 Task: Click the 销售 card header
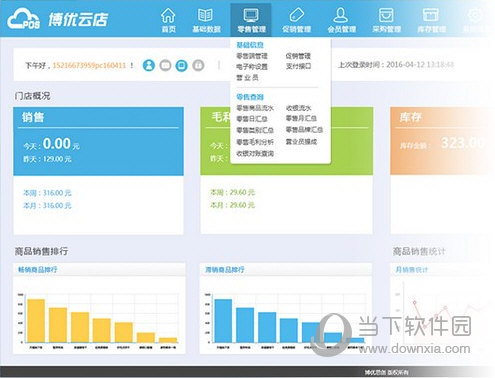point(33,117)
